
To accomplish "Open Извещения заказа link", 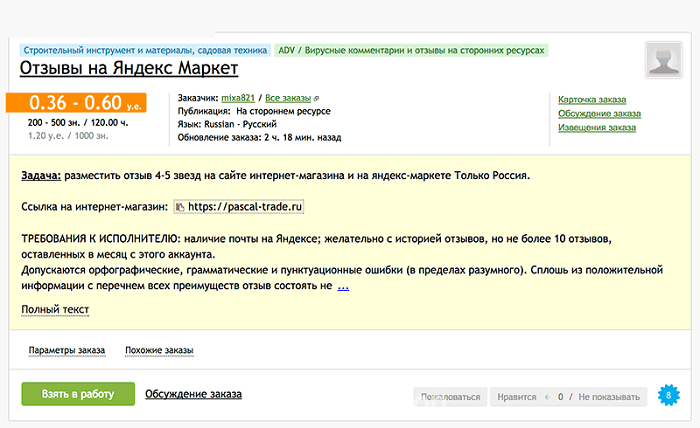I will point(597,128).
